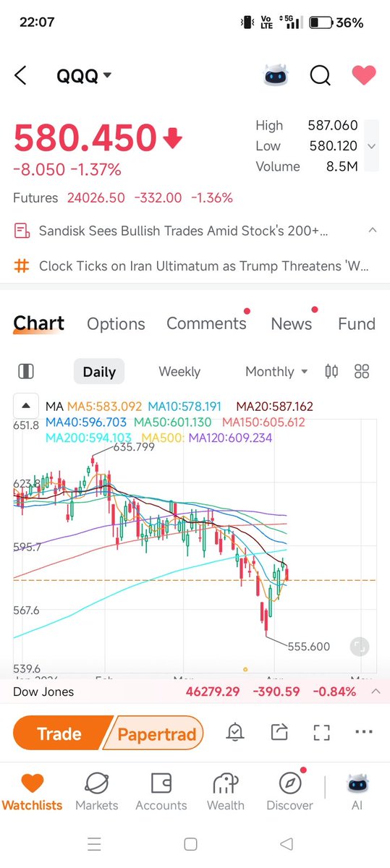Open the candlestick chart type icon
This screenshot has height=868, width=390.
click(x=331, y=372)
